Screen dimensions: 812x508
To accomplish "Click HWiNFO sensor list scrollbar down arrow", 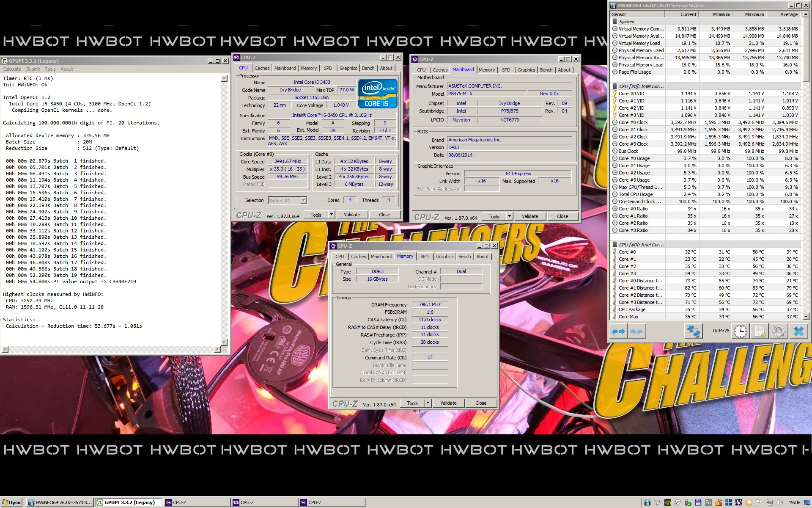I will (x=806, y=316).
